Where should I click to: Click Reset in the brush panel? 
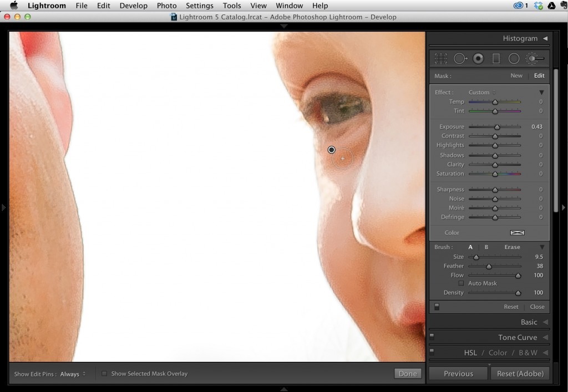coord(511,307)
